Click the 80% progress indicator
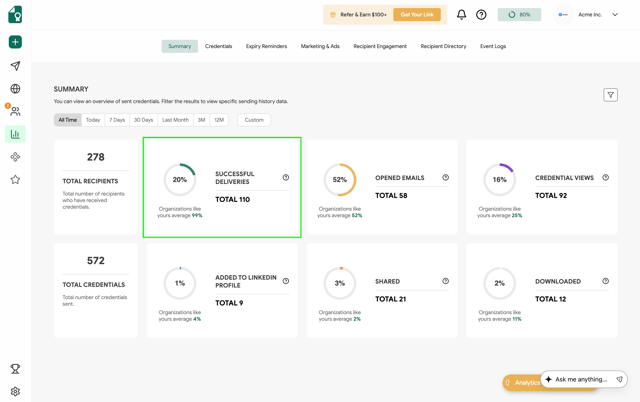 (519, 15)
